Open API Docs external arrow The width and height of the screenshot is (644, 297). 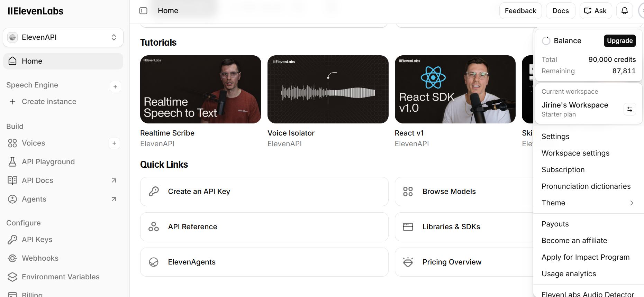[114, 180]
